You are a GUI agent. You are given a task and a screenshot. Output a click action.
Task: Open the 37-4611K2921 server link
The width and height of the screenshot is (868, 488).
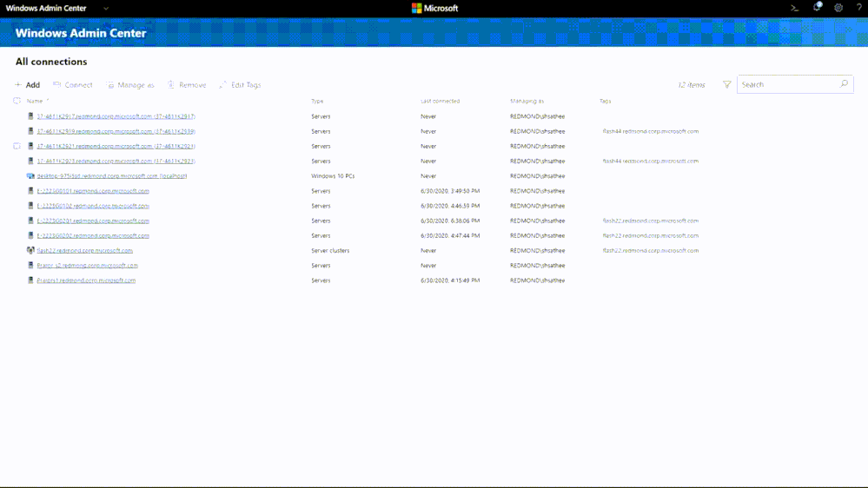[x=116, y=146]
